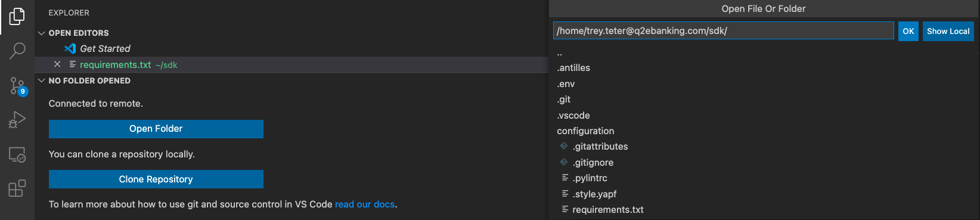Image resolution: width=980 pixels, height=220 pixels.
Task: Click the file icon next to .pylintrc
Action: pyautogui.click(x=565, y=178)
